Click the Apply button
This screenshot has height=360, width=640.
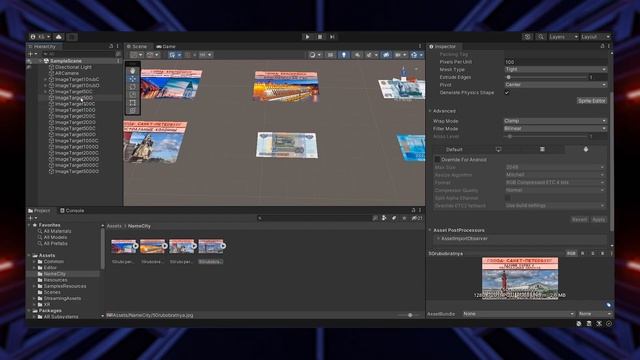[598, 220]
